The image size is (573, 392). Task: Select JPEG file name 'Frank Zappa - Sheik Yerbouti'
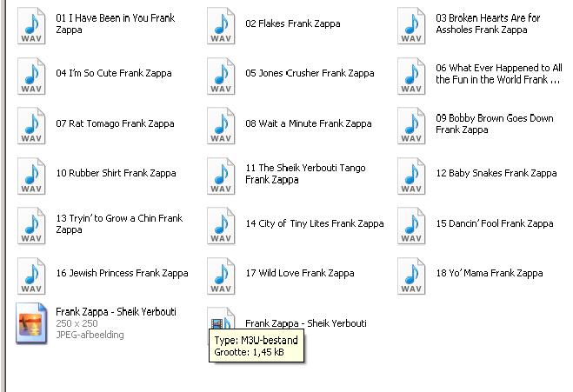click(116, 312)
